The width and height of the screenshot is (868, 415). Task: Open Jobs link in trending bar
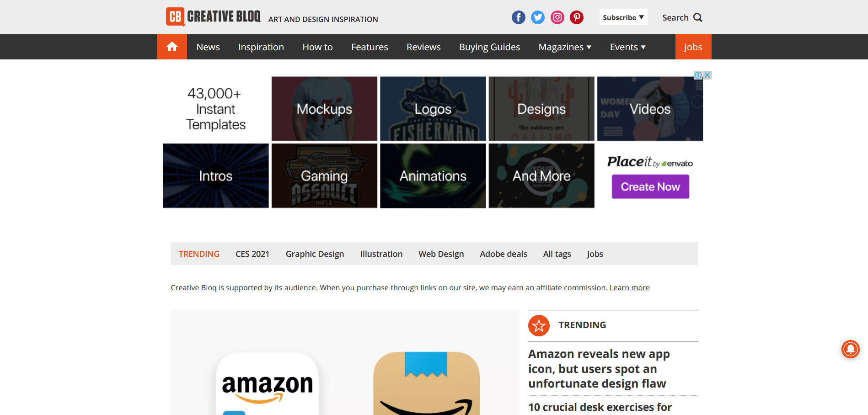coord(595,254)
